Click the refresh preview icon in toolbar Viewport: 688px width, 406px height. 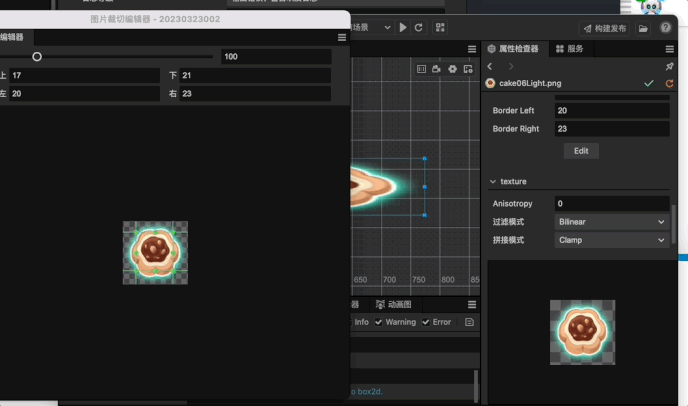pos(419,28)
